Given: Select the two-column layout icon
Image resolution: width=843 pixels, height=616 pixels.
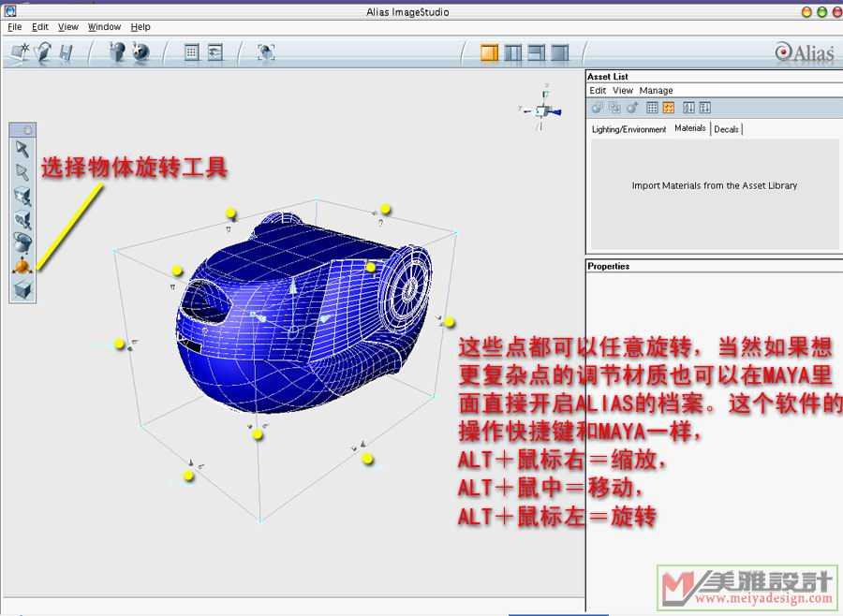Looking at the screenshot, I should [x=513, y=52].
